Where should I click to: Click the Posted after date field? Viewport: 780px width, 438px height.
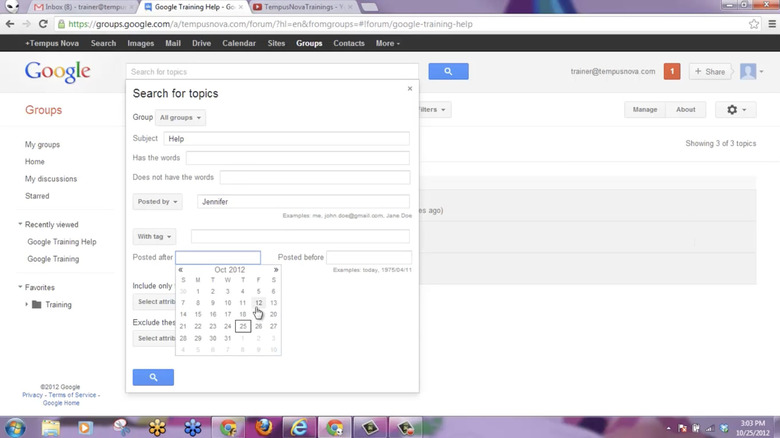pos(218,257)
